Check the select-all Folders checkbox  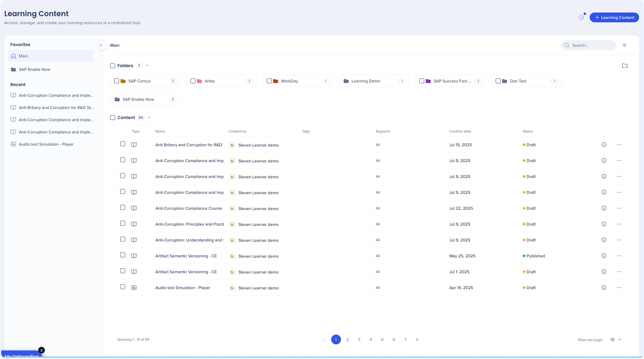pyautogui.click(x=113, y=66)
